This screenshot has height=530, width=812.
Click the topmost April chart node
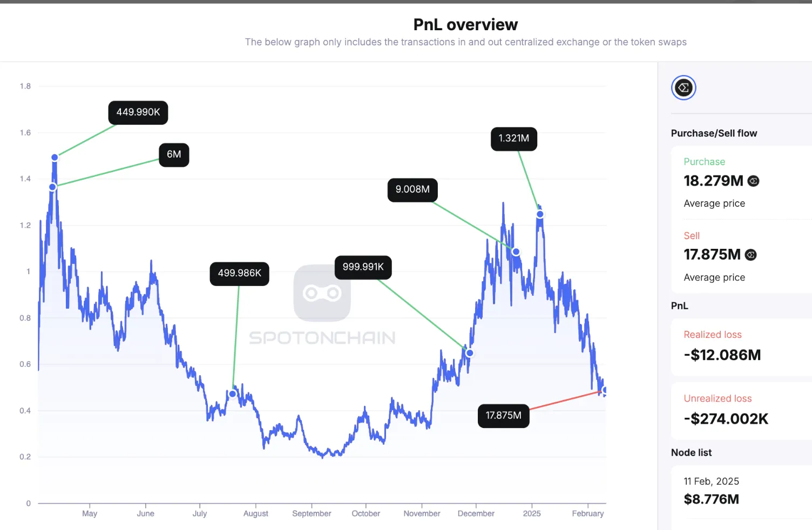pyautogui.click(x=55, y=158)
